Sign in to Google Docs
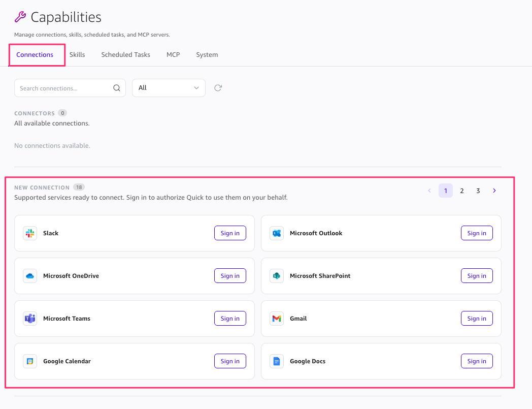The height and width of the screenshot is (409, 532). pos(477,361)
